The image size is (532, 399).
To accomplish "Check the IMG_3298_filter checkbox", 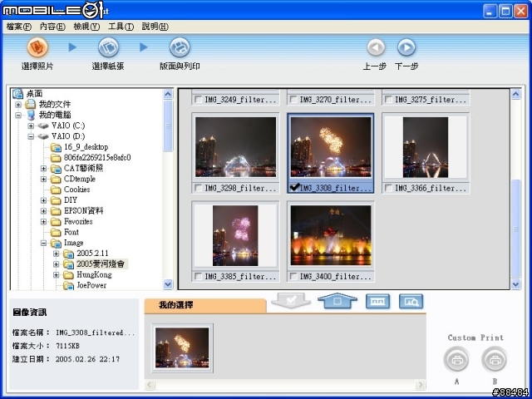I will (x=198, y=188).
